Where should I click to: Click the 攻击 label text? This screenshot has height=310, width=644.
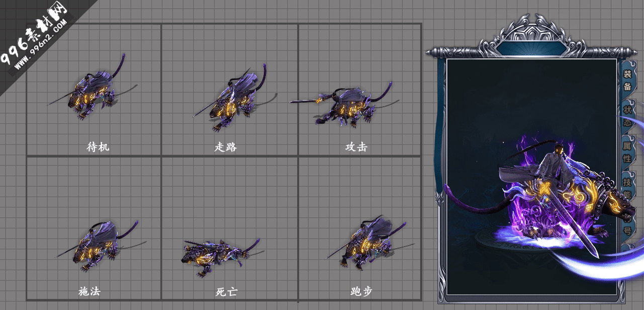click(x=356, y=147)
